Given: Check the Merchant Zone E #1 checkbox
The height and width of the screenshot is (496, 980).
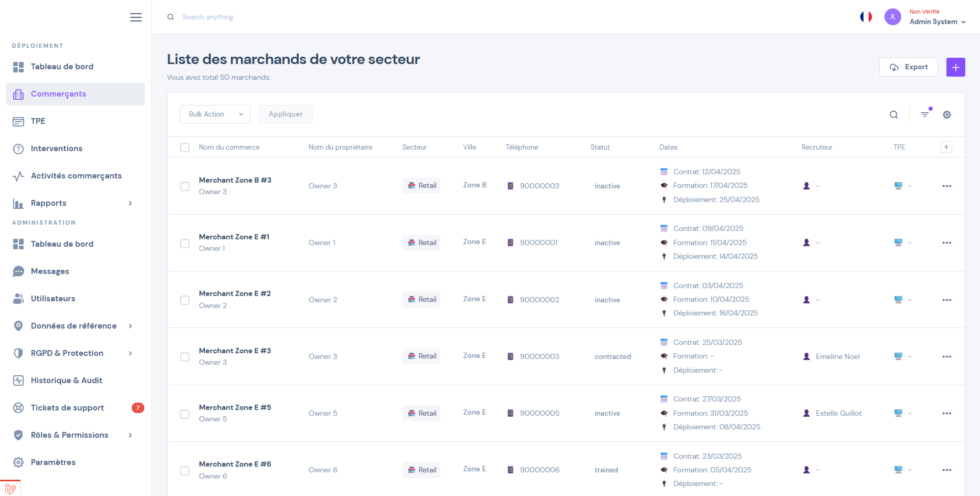Looking at the screenshot, I should [x=185, y=243].
